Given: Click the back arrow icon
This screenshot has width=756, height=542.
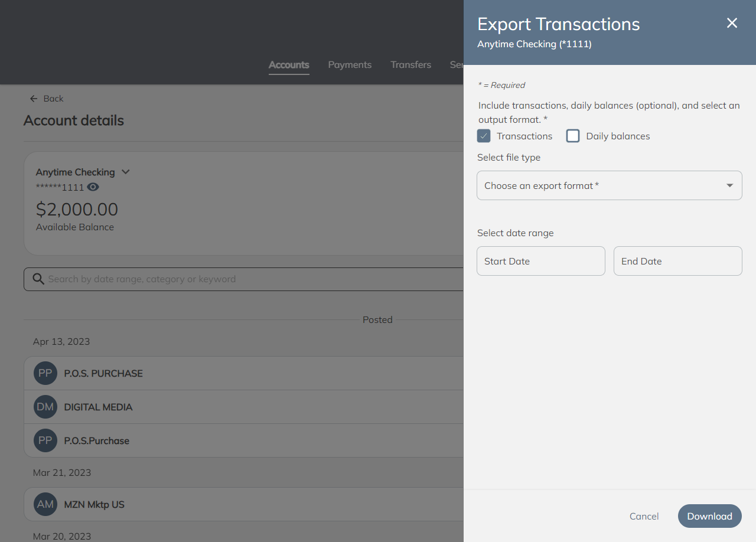Looking at the screenshot, I should (x=34, y=99).
